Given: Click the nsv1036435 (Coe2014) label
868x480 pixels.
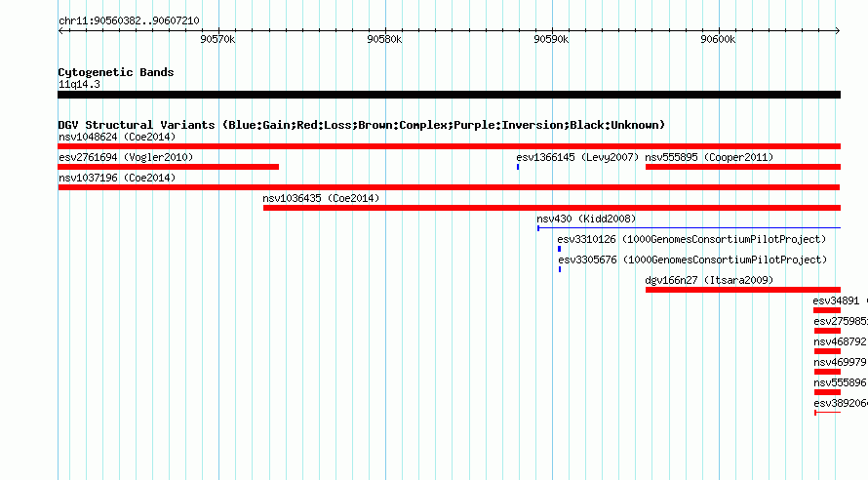Looking at the screenshot, I should [321, 198].
